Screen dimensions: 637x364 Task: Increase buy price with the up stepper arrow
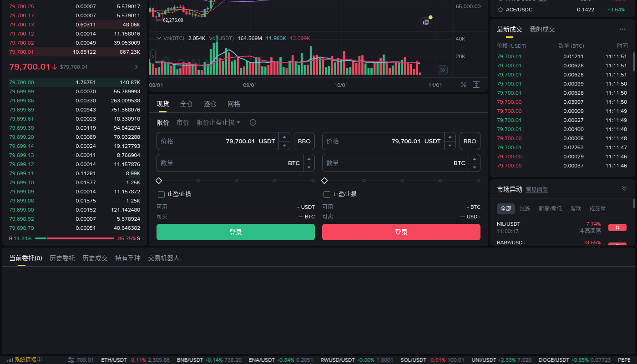[x=284, y=136]
